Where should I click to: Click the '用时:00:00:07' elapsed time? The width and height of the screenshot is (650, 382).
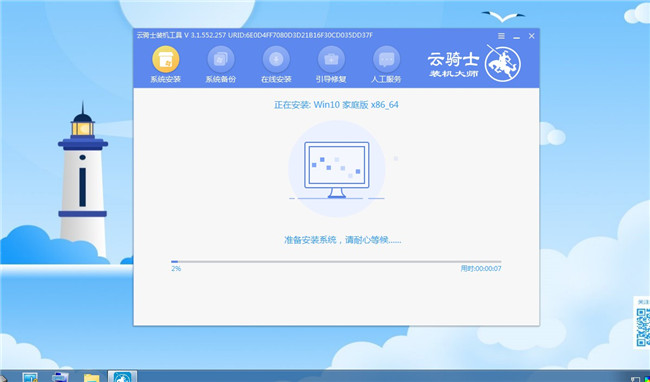coord(481,268)
